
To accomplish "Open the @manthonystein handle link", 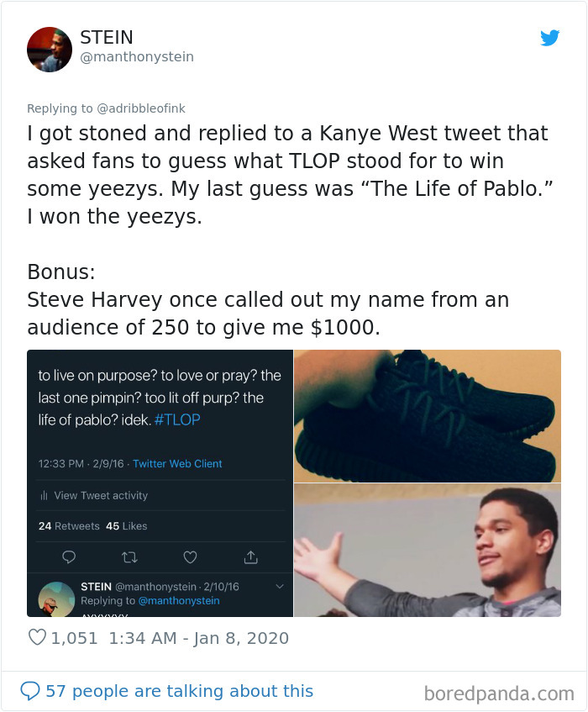I will tap(137, 57).
